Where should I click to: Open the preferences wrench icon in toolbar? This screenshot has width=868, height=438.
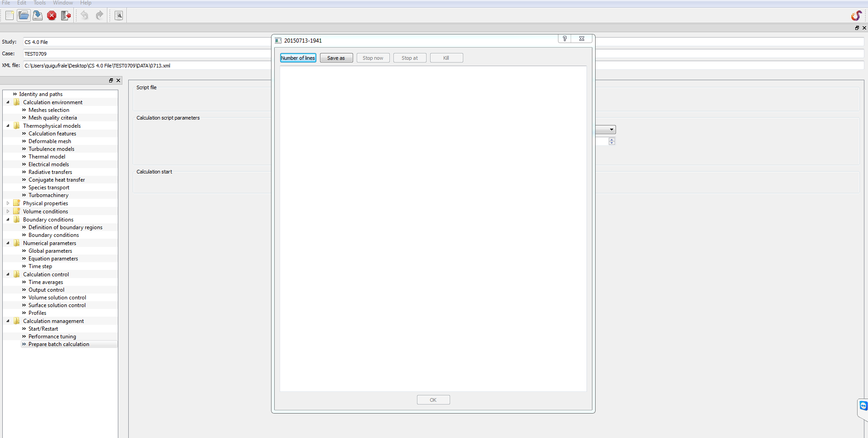point(119,16)
